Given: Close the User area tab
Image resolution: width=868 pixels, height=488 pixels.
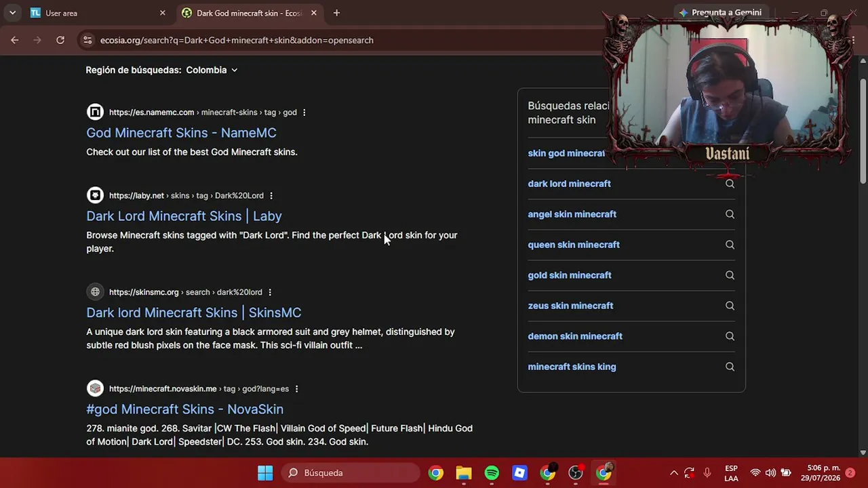Looking at the screenshot, I should (x=162, y=13).
